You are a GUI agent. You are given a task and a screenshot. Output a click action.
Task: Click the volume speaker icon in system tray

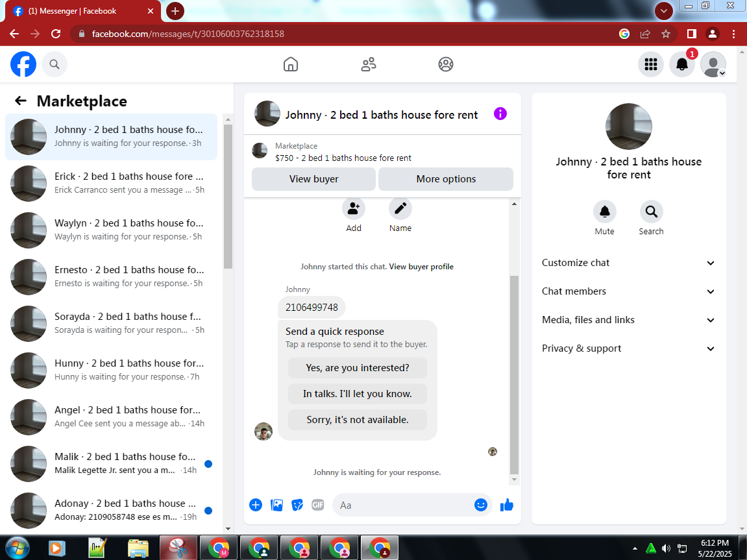[x=666, y=548]
